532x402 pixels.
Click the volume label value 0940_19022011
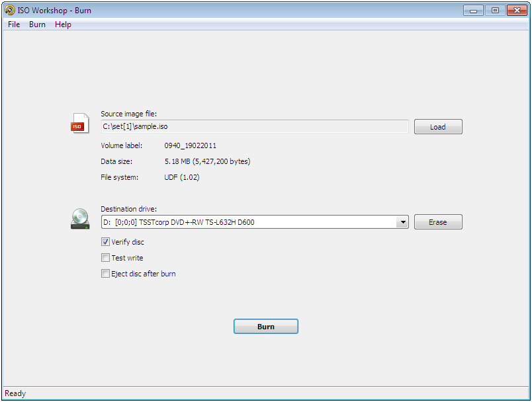pos(191,145)
